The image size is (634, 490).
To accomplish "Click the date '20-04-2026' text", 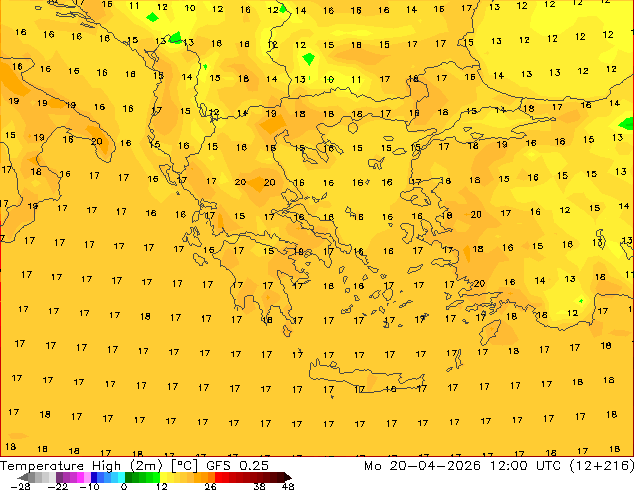I will tap(435, 466).
